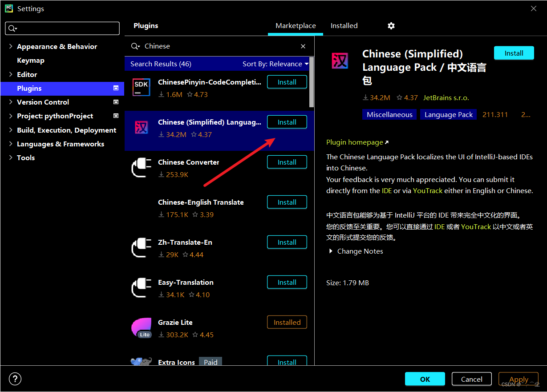Open the Plugin homepage link
Viewport: 547px width, 392px height.
click(x=355, y=142)
